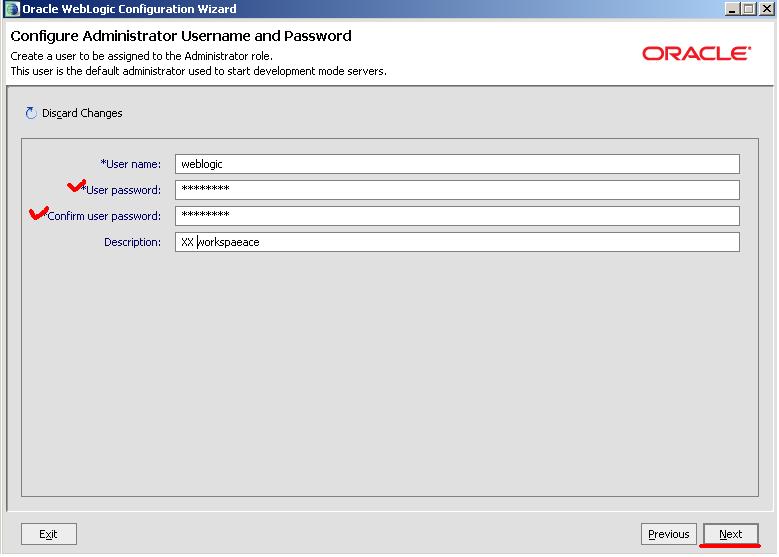This screenshot has height=557, width=779.
Task: Click the Oracle logo
Action: (x=697, y=53)
